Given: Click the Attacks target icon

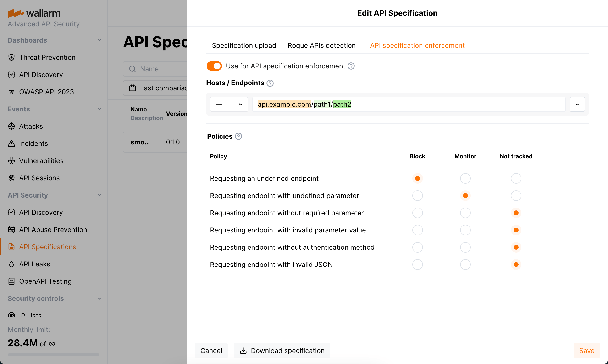Looking at the screenshot, I should (11, 126).
